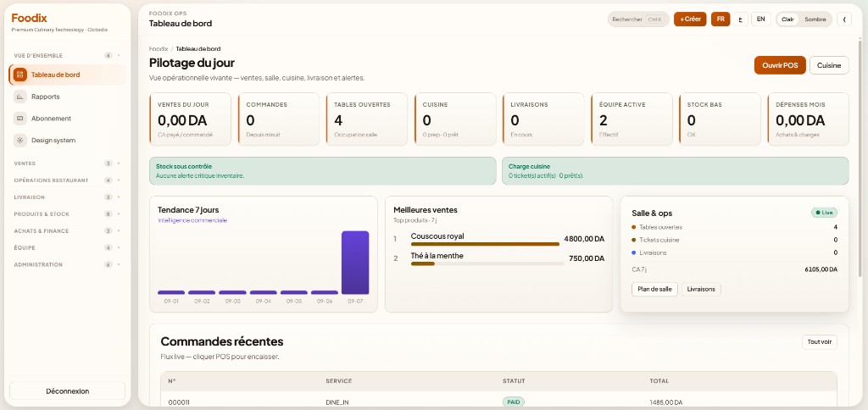The image size is (868, 410).
Task: Click the + Créer button
Action: 690,19
